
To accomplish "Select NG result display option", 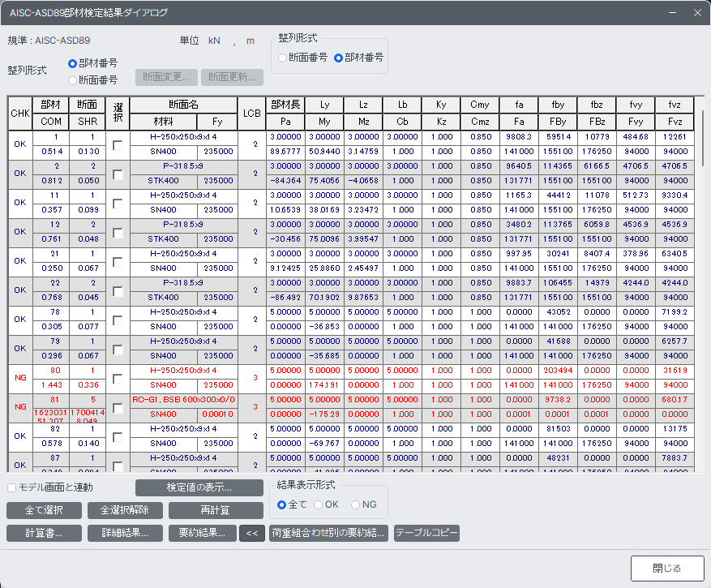I will point(355,505).
